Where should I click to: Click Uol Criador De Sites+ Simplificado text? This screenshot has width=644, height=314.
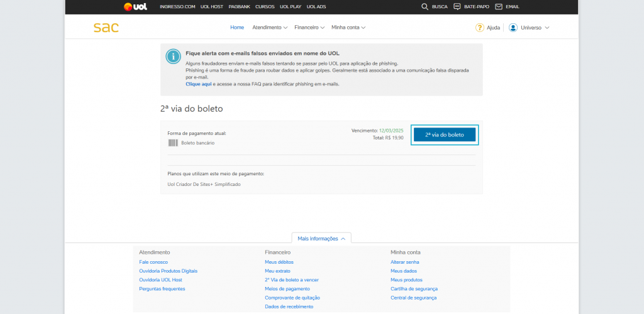click(204, 185)
